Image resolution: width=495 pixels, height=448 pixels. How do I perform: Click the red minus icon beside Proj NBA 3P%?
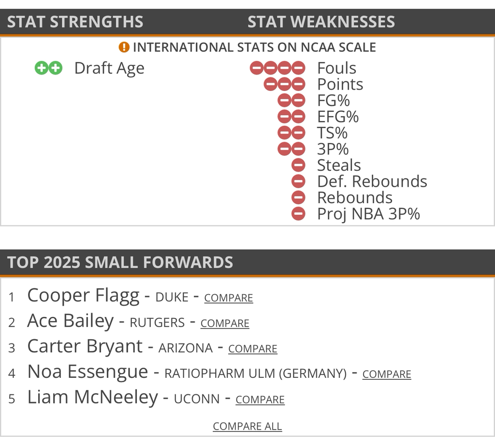pyautogui.click(x=299, y=214)
